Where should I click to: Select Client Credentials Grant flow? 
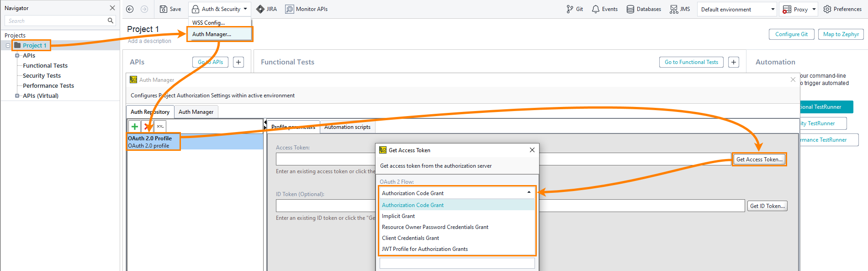tap(457, 238)
